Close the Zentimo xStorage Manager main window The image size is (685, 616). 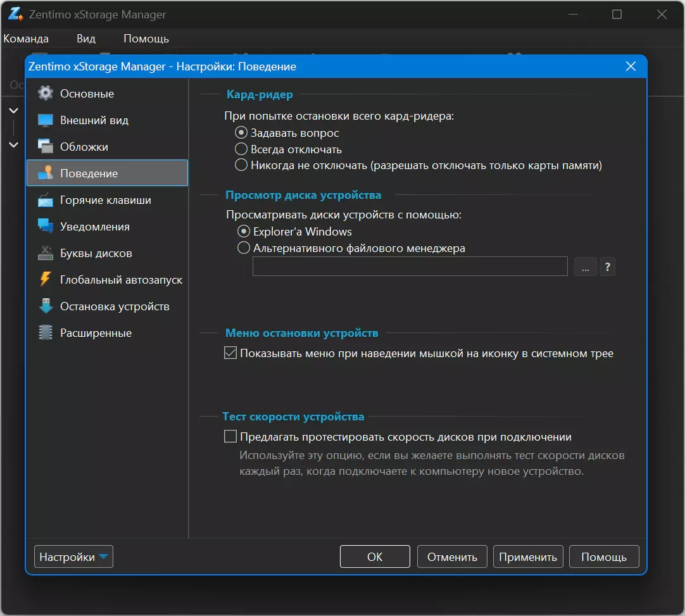tap(662, 15)
